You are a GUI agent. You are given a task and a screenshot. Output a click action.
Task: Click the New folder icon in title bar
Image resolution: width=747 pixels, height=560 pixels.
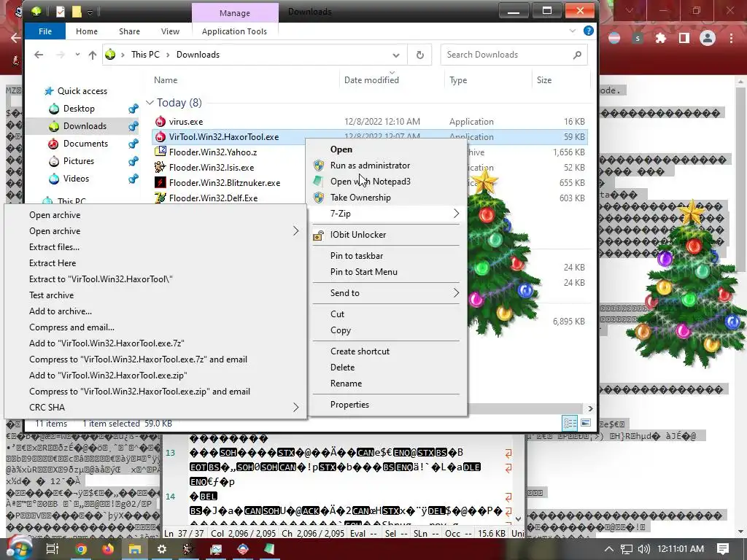[76, 12]
